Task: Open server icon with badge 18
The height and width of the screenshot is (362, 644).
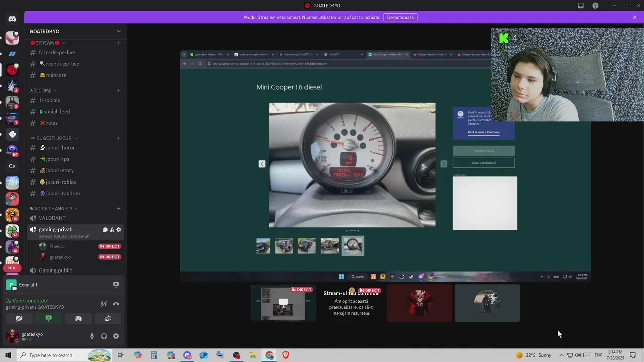Action: (x=12, y=247)
